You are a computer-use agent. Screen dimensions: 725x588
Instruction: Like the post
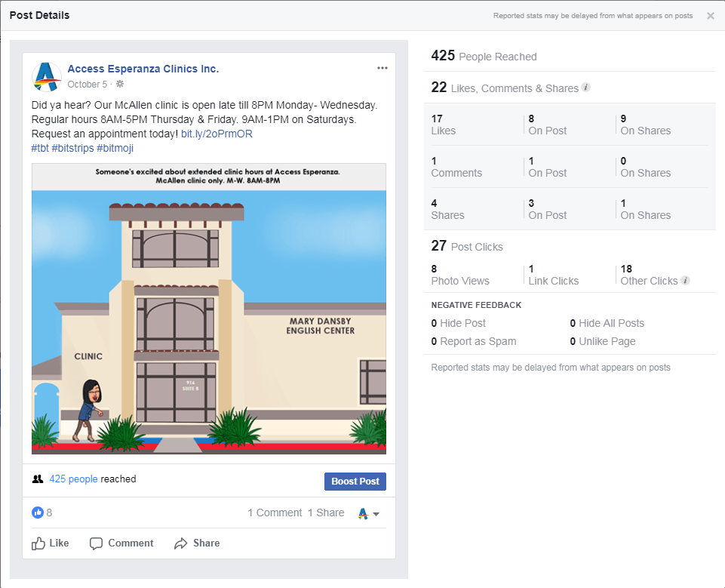pyautogui.click(x=51, y=543)
